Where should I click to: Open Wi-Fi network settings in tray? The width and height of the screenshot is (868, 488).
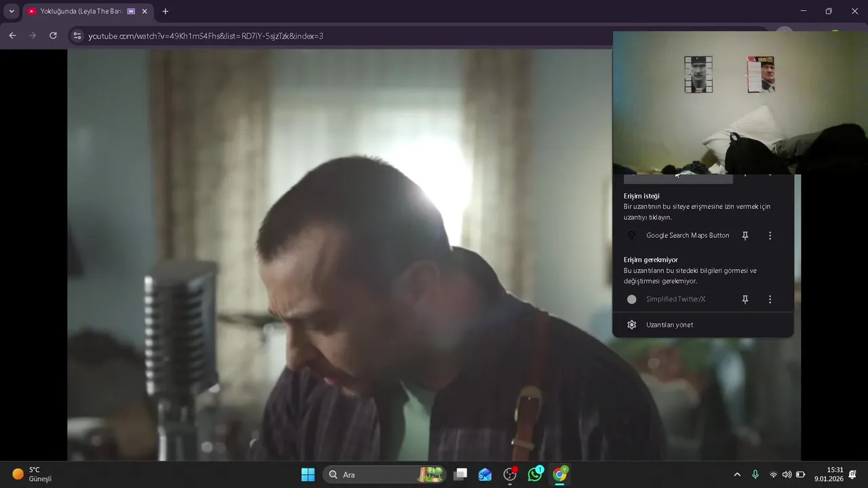pyautogui.click(x=773, y=474)
